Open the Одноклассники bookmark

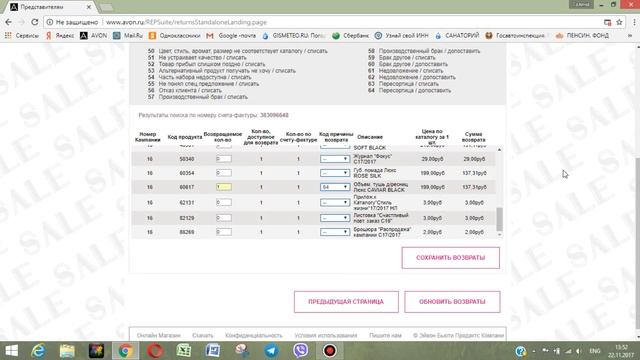click(x=175, y=36)
